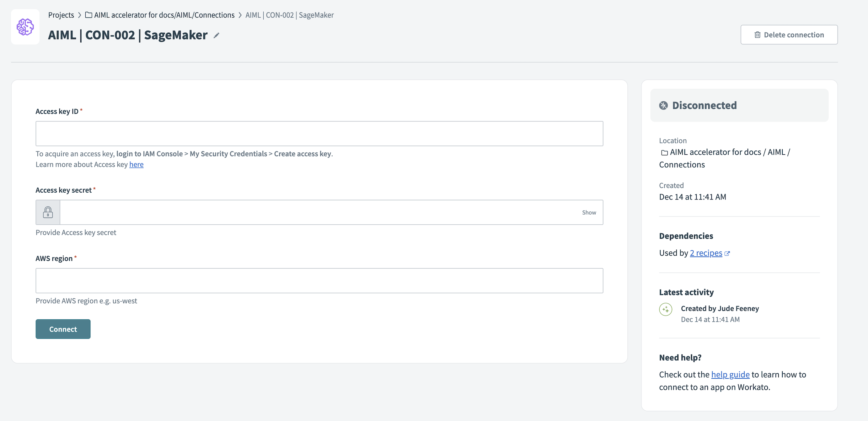The height and width of the screenshot is (421, 868).
Task: Show the hidden Access key secret value
Action: coord(589,212)
